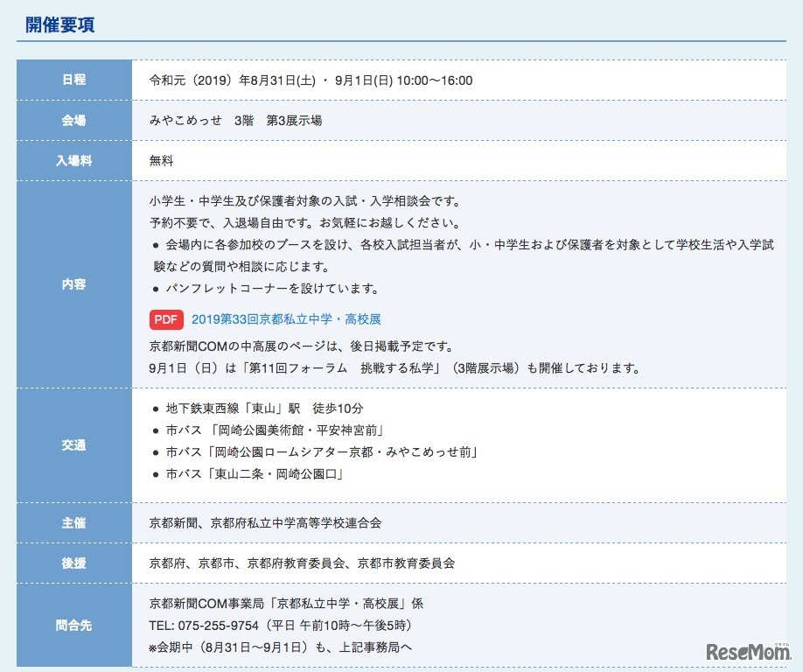This screenshot has height=672, width=803.
Task: Click the ReseMom logo watermark
Action: click(x=749, y=651)
